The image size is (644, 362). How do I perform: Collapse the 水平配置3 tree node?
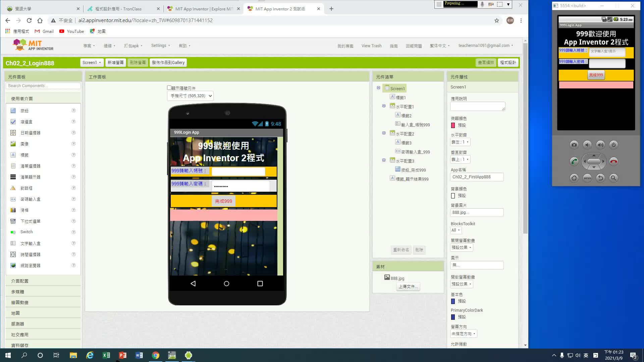pyautogui.click(x=384, y=160)
